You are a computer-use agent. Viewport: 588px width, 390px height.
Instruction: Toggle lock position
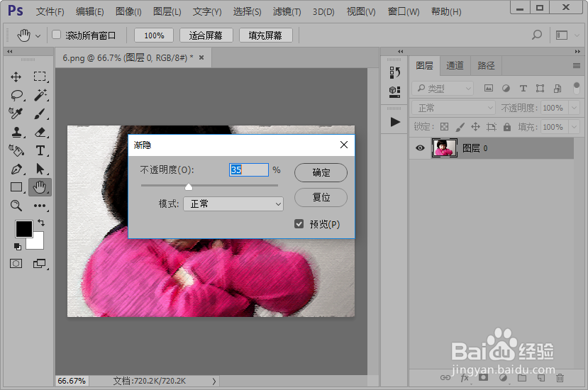click(x=475, y=127)
